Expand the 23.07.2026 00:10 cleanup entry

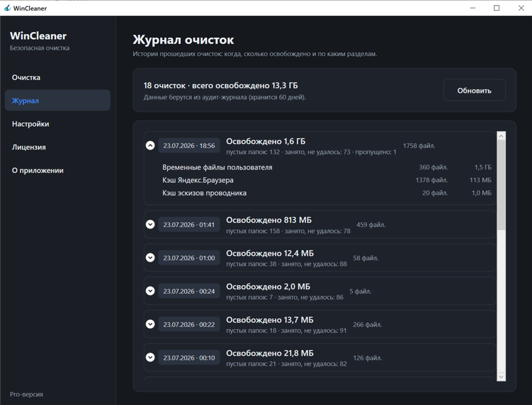[150, 357]
